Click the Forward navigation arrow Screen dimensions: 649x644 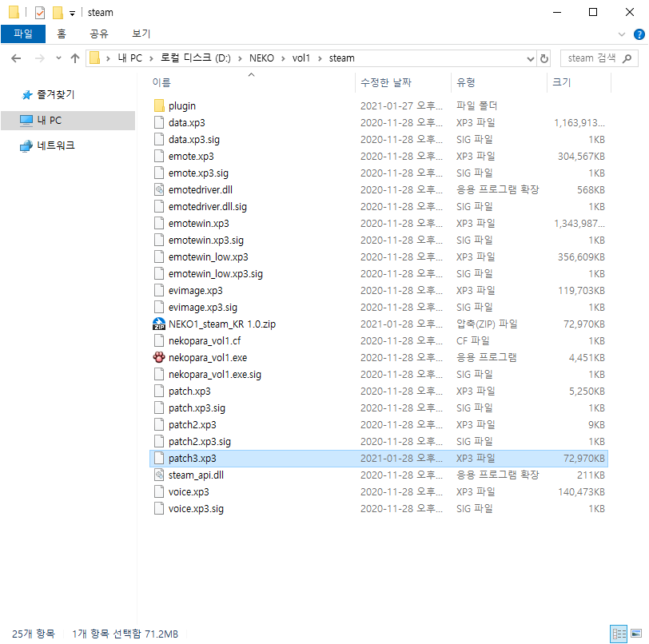tap(40, 58)
